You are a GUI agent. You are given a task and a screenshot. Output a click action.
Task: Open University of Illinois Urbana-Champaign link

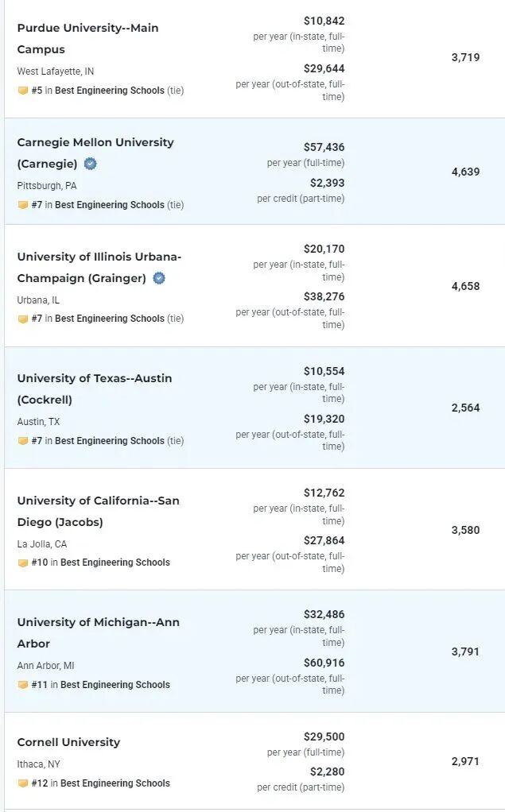tap(99, 268)
